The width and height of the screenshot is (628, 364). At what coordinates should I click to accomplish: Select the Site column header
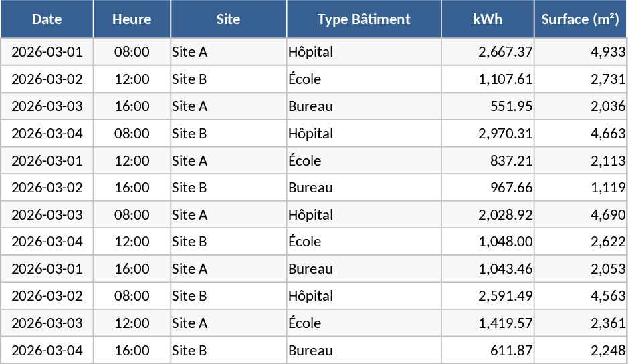(x=229, y=19)
